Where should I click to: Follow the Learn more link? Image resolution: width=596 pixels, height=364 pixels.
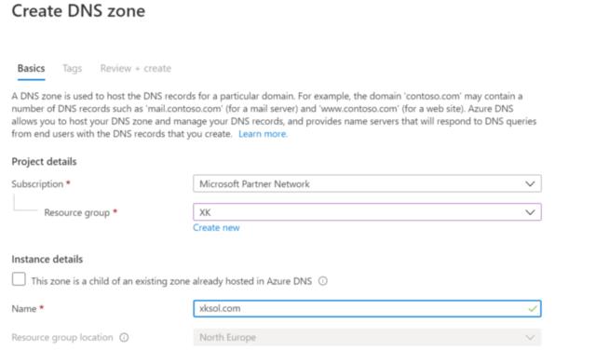pos(263,134)
